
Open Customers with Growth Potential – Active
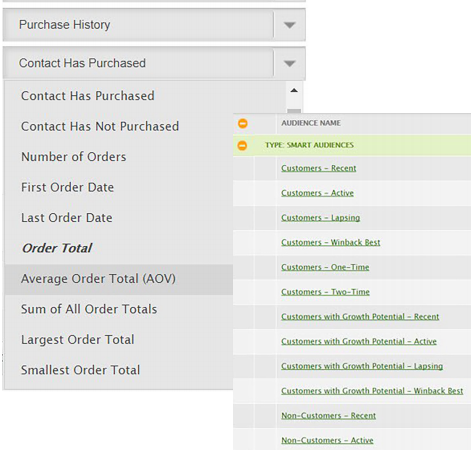(x=359, y=341)
